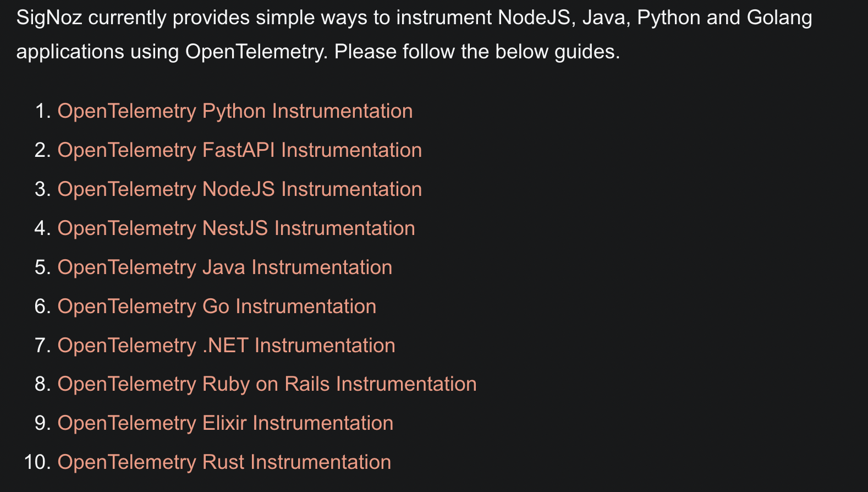Go to OpenTelemetry NodeJS Instrumentation link
The height and width of the screenshot is (492, 868).
tap(239, 189)
